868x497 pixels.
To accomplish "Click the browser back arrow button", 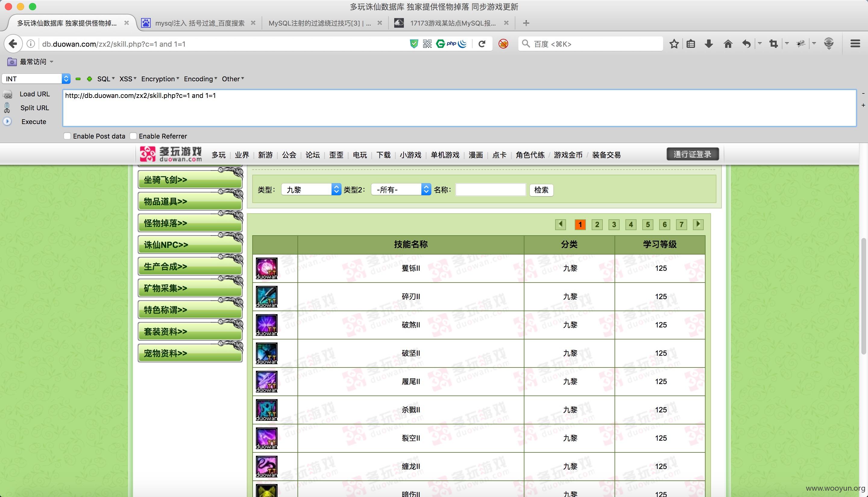I will click(x=13, y=44).
